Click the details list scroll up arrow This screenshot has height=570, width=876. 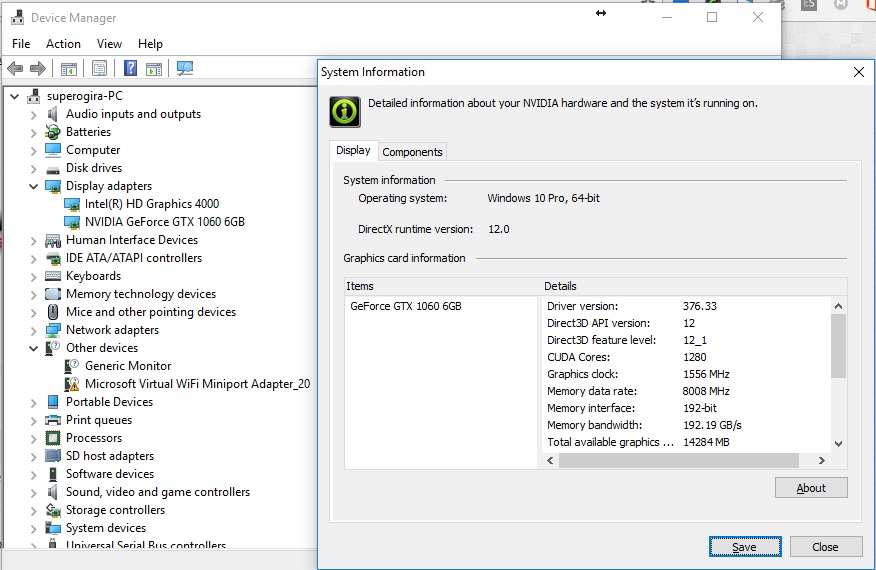838,306
